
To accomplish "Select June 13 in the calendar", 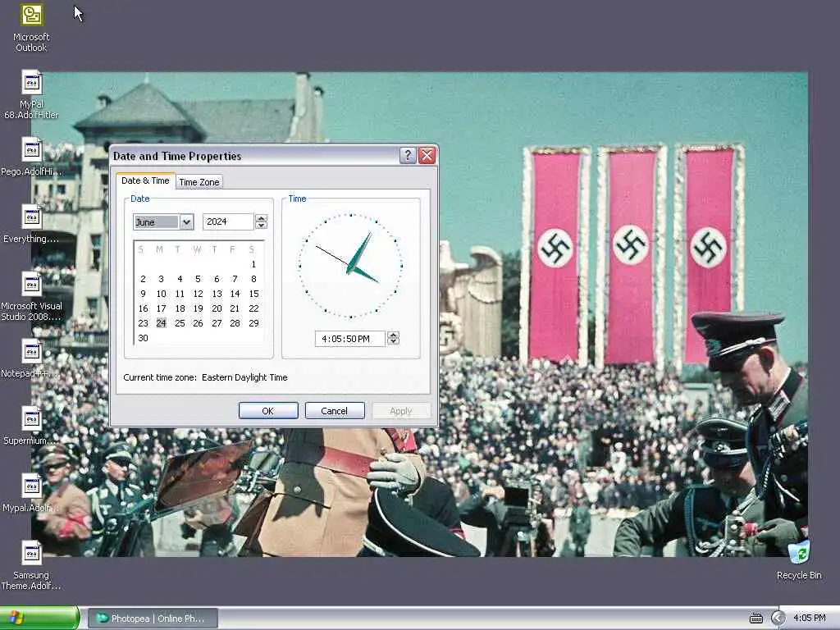I will (217, 294).
